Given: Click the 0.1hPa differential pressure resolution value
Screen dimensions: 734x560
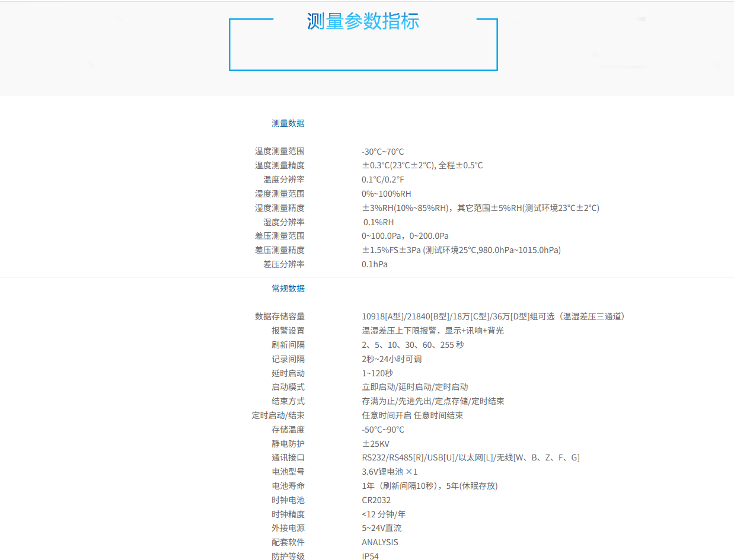Looking at the screenshot, I should pos(374,264).
